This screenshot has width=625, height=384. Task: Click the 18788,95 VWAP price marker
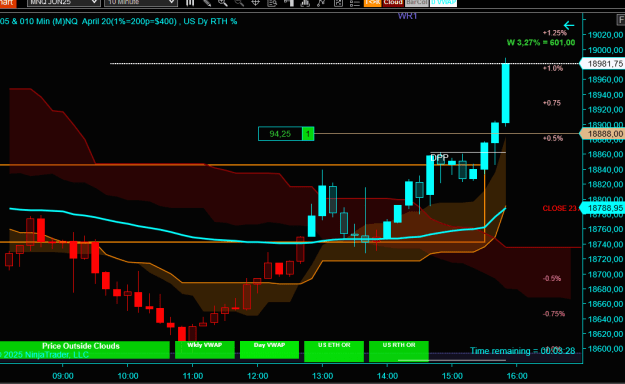tap(603, 208)
